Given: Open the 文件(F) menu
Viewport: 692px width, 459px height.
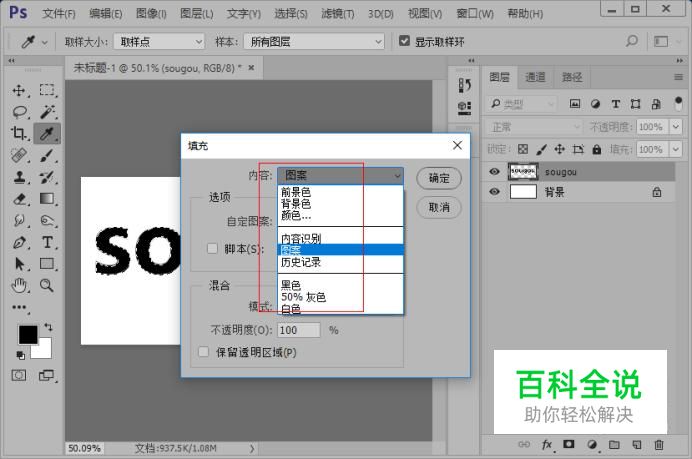Looking at the screenshot, I should pyautogui.click(x=59, y=14).
